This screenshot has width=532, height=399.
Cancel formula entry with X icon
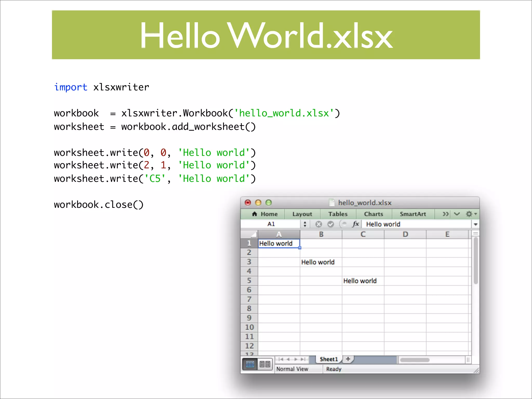click(x=318, y=224)
